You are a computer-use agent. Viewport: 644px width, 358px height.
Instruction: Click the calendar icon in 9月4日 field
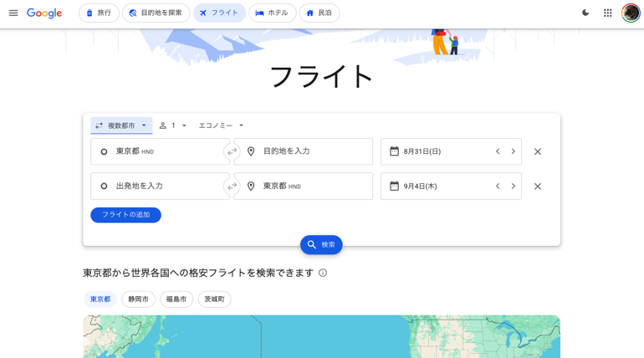tap(394, 186)
